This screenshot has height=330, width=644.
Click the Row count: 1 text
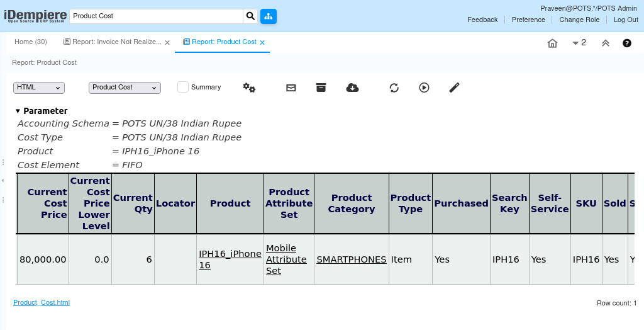pos(616,304)
